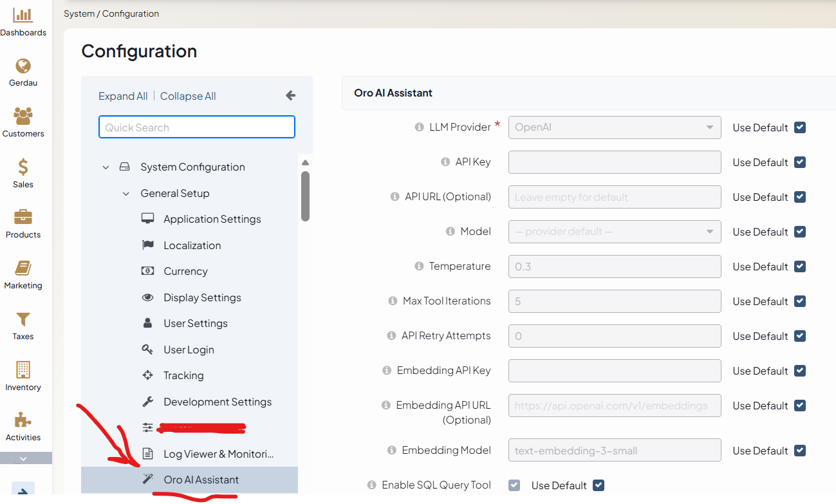Select User Login in the tree
836x504 pixels.
(x=189, y=350)
